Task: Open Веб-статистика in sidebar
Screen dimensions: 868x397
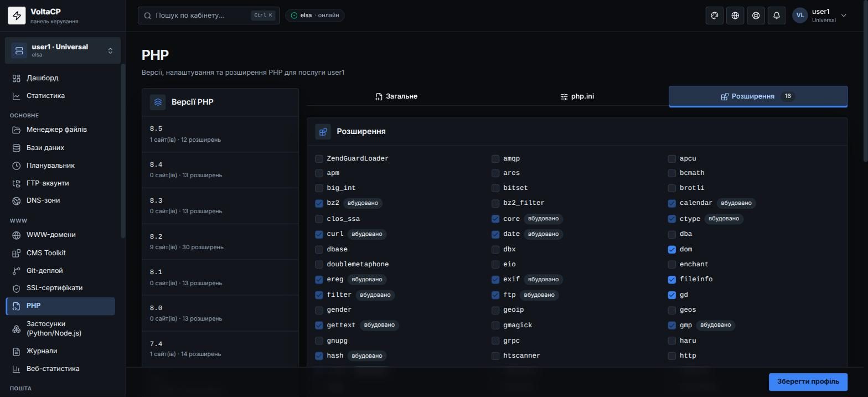Action: coord(60,369)
